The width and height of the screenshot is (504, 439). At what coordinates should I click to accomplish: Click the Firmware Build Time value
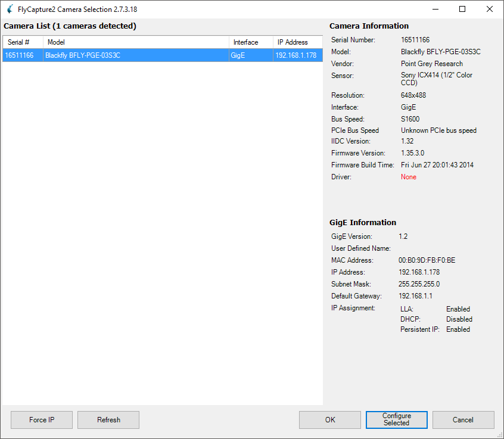[x=437, y=165]
